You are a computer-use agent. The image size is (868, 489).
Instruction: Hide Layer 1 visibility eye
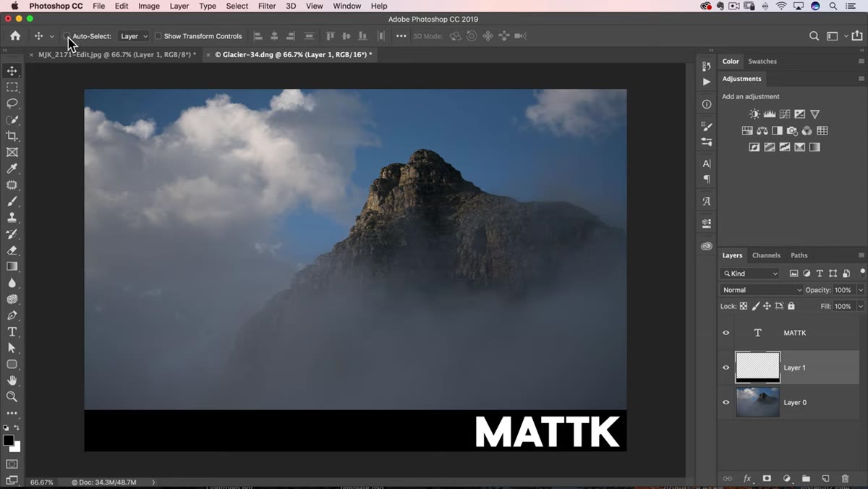726,367
